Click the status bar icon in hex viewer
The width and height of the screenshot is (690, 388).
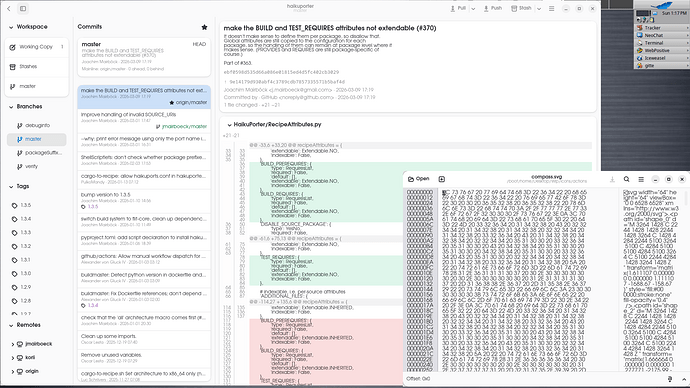point(670,379)
